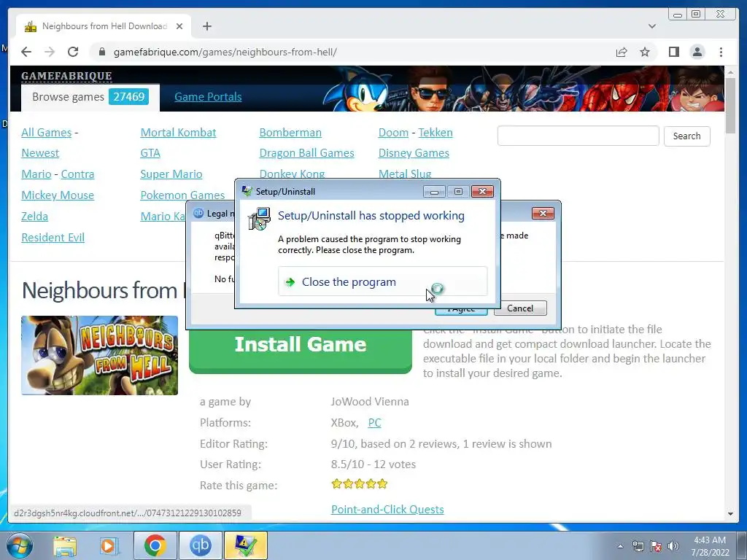Click the page scrollbar down arrow
Image resolution: width=747 pixels, height=560 pixels.
click(730, 514)
